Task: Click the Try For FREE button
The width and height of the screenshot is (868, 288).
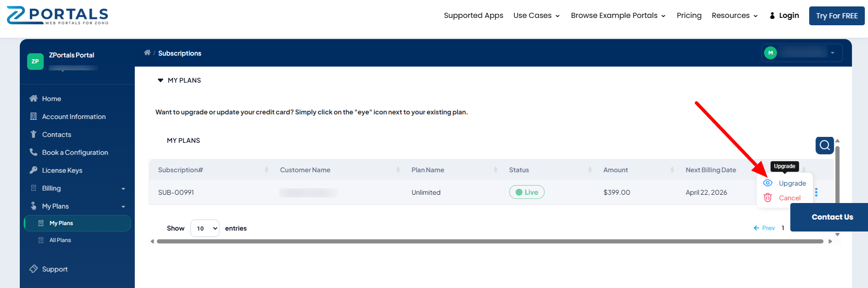Action: click(x=836, y=16)
